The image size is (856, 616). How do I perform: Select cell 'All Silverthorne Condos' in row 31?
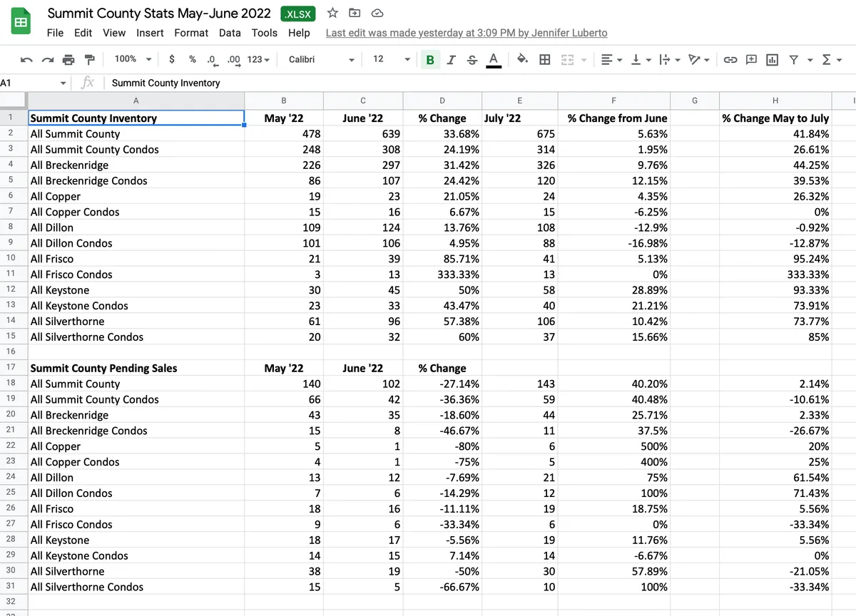pyautogui.click(x=136, y=587)
